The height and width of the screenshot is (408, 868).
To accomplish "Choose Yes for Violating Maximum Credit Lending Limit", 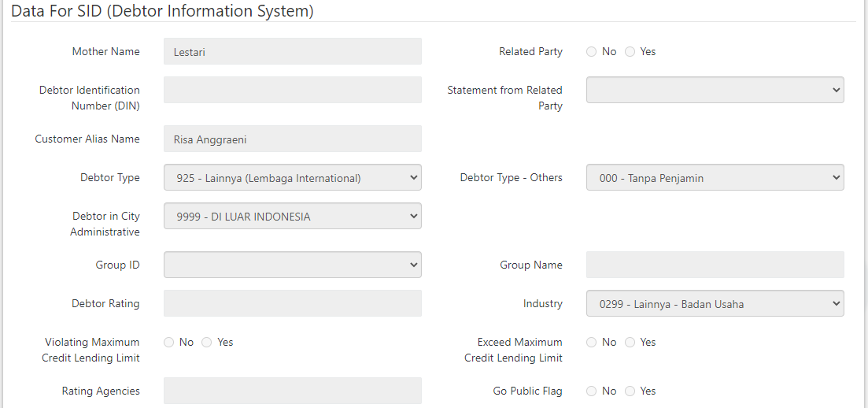I will [207, 343].
